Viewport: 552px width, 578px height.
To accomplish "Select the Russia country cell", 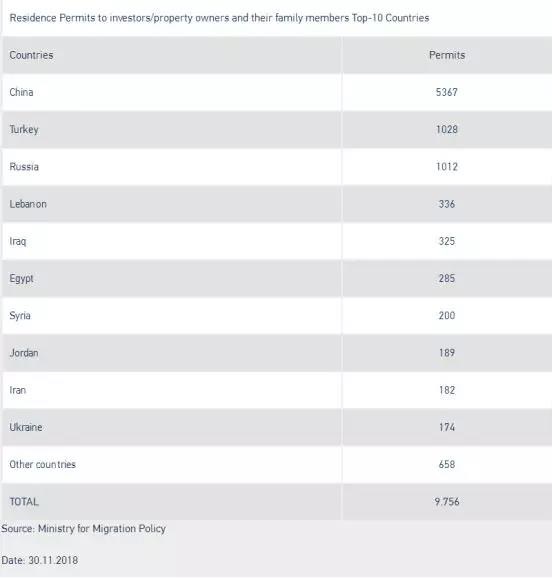I will (24, 167).
